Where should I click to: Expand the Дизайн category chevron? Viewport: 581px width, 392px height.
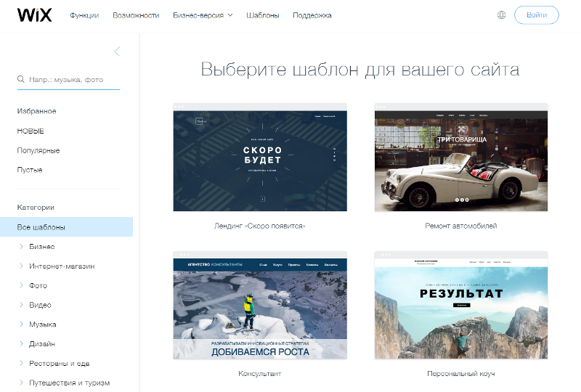(21, 344)
